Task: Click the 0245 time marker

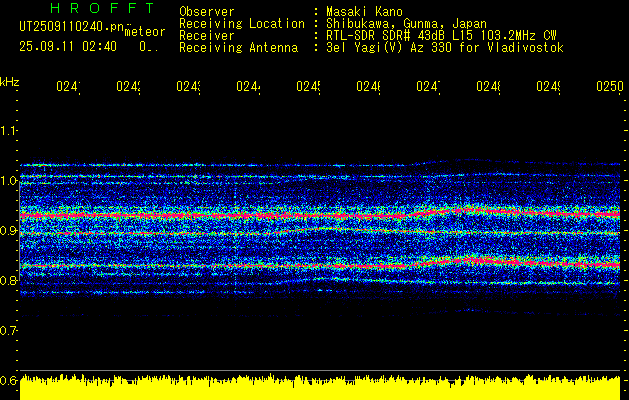Action: (308, 87)
